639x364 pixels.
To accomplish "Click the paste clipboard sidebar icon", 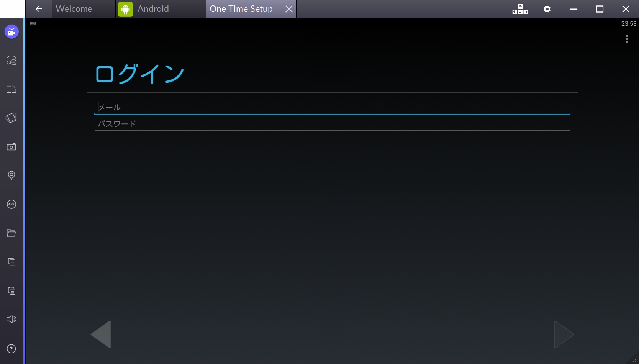I will [x=11, y=290].
